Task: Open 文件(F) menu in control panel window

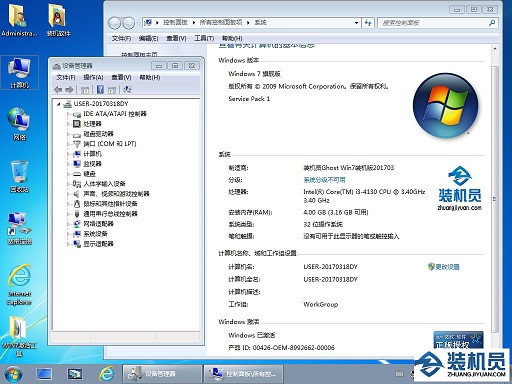Action: click(121, 38)
